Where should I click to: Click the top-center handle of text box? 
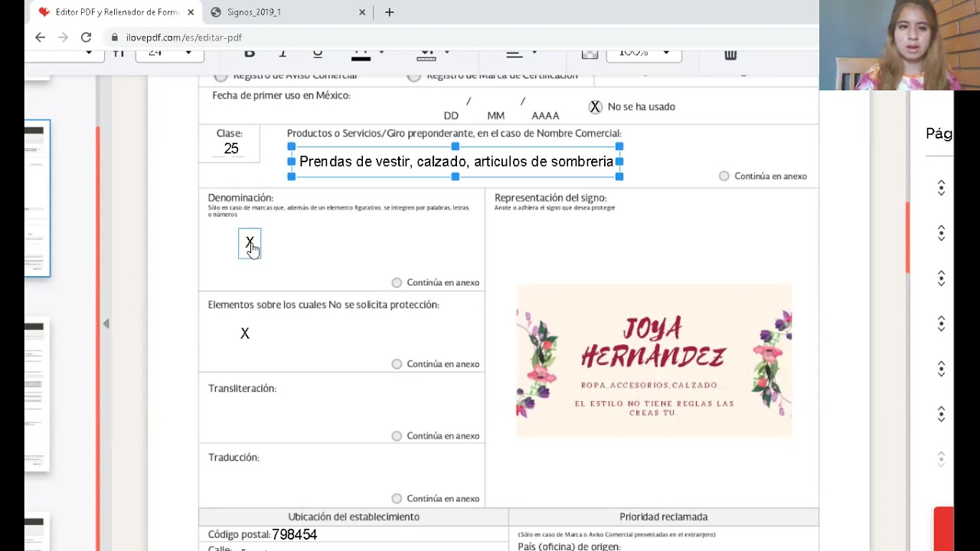pyautogui.click(x=456, y=147)
